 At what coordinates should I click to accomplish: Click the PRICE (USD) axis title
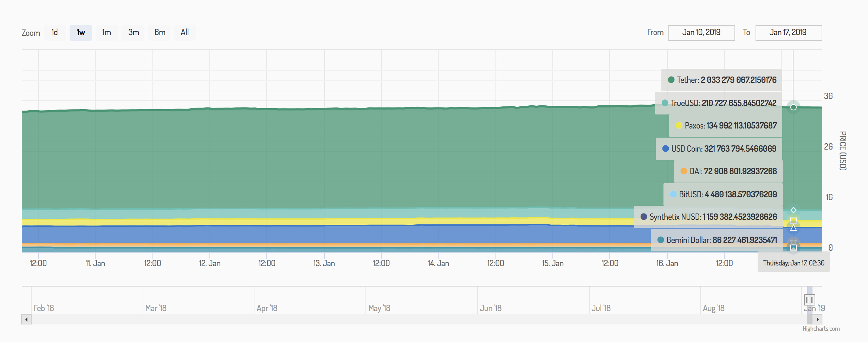pyautogui.click(x=843, y=151)
